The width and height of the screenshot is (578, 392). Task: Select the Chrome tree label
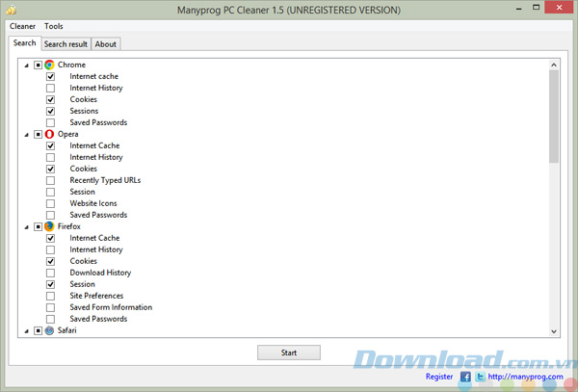pyautogui.click(x=71, y=65)
